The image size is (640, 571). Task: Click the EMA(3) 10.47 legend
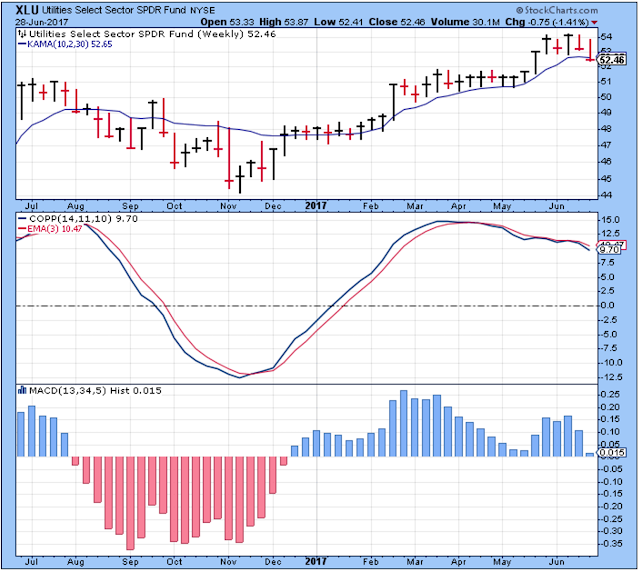tap(50, 229)
